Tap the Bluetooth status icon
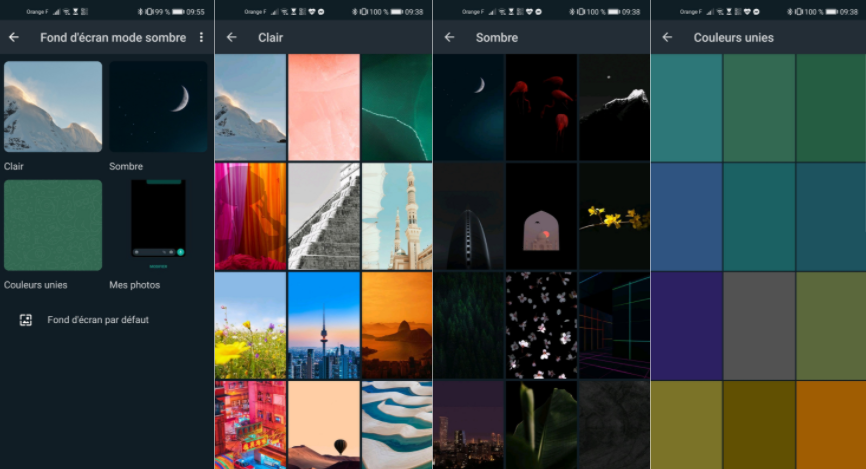The image size is (866, 469). (x=141, y=11)
